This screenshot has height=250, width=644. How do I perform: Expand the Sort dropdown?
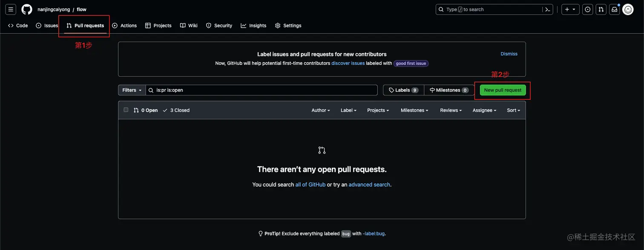(514, 110)
